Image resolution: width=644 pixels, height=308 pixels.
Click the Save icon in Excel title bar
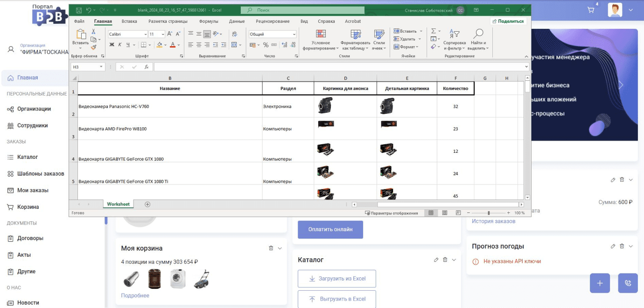pyautogui.click(x=78, y=10)
